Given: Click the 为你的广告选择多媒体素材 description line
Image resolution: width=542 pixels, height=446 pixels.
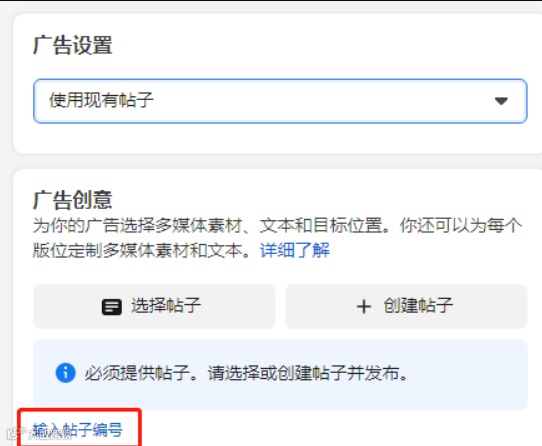Looking at the screenshot, I should click(277, 225).
